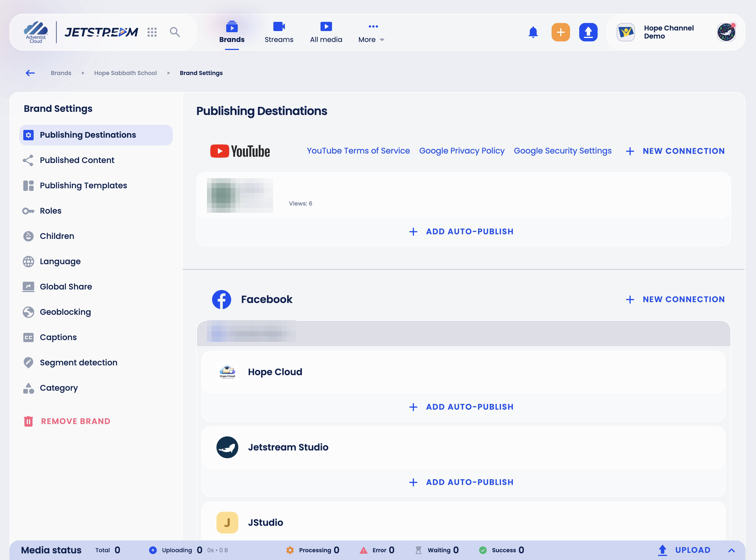Open the Children settings section
Screen dimensions: 756x560
point(96,236)
